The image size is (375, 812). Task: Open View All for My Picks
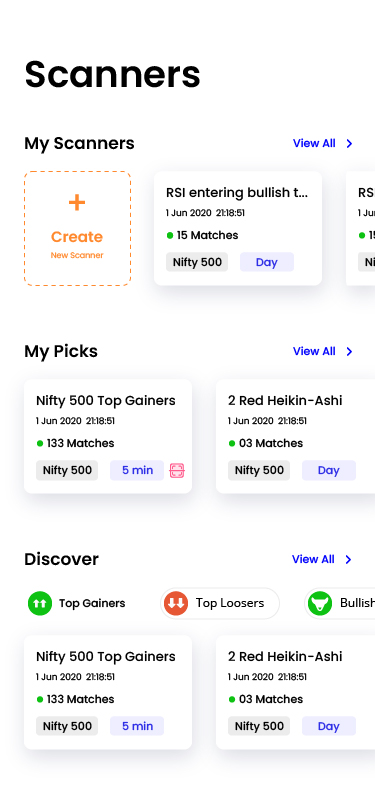(314, 351)
